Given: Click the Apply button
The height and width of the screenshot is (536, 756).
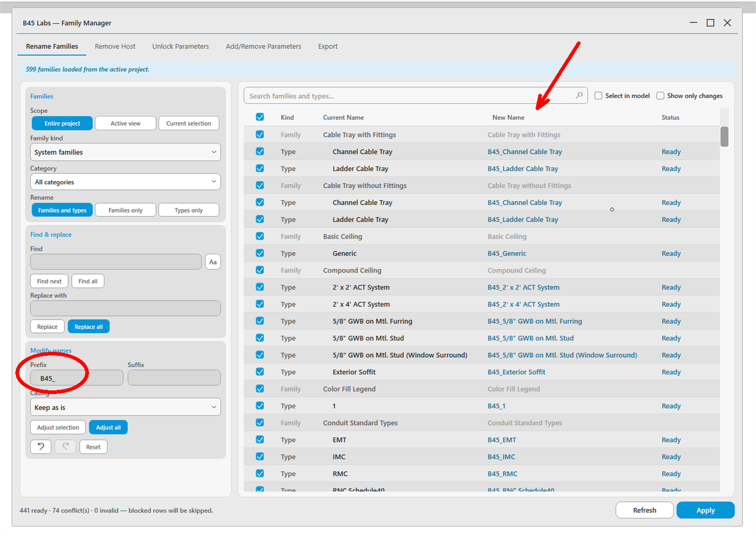Looking at the screenshot, I should tap(705, 510).
